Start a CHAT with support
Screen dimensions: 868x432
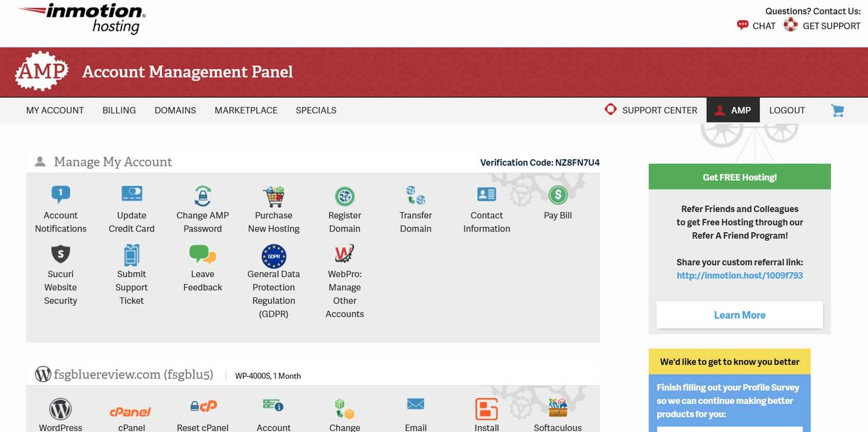click(756, 26)
